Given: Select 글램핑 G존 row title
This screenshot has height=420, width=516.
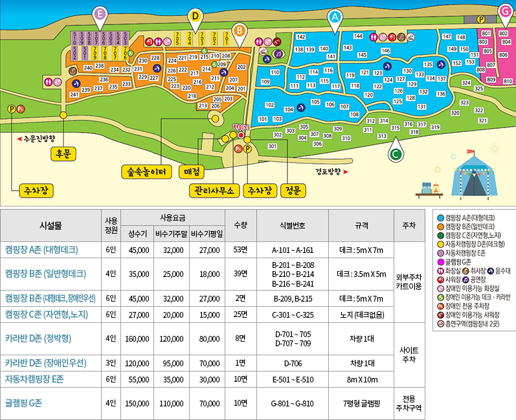Looking at the screenshot, I should coord(23,403).
